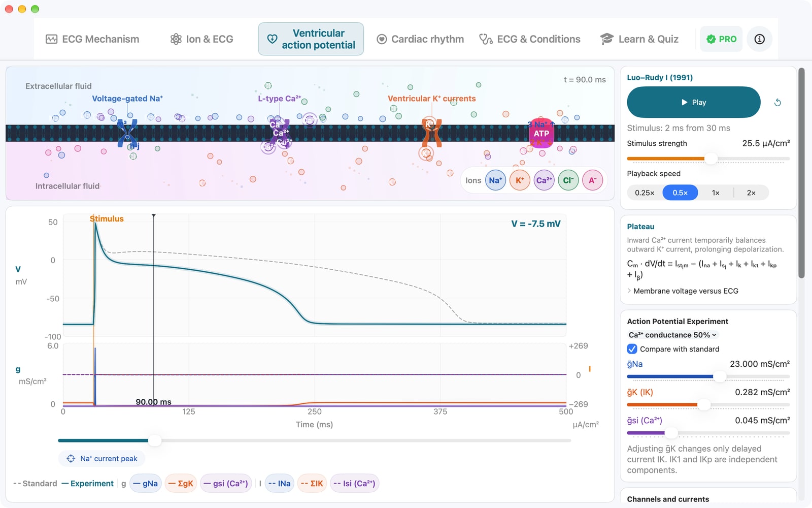The image size is (812, 508).
Task: Reset the simulation with the circular arrow icon
Action: coord(777,103)
